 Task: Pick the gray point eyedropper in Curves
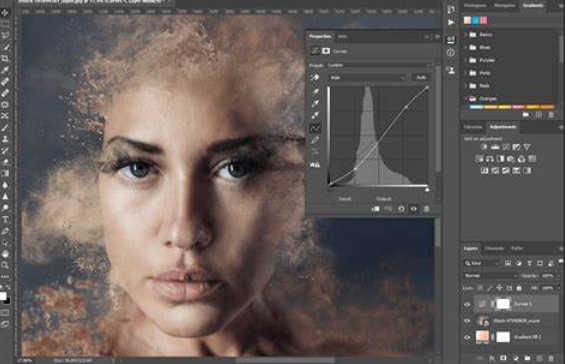pyautogui.click(x=315, y=103)
